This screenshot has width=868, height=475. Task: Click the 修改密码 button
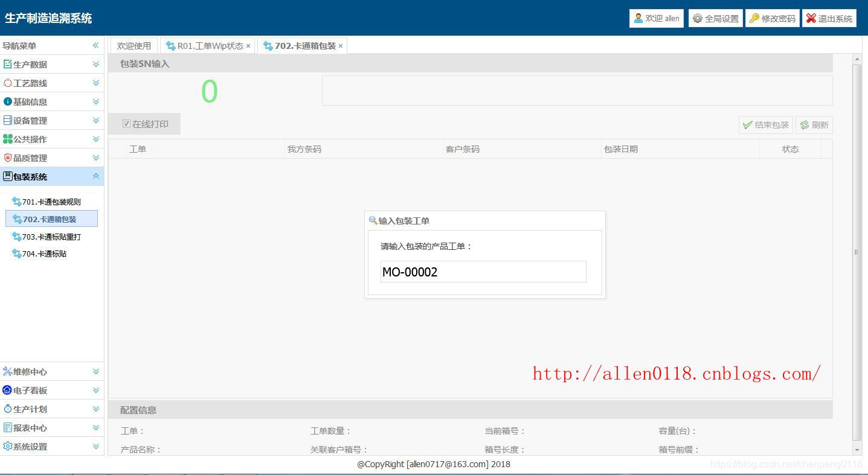point(773,18)
